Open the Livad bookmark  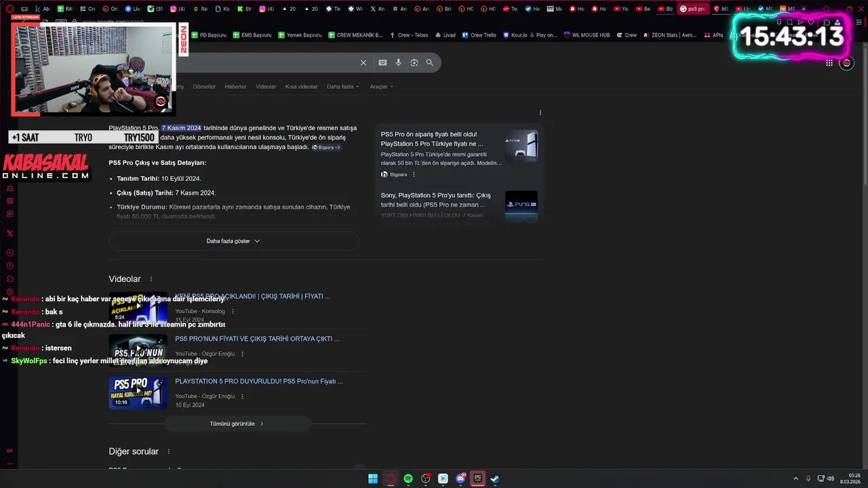[445, 35]
